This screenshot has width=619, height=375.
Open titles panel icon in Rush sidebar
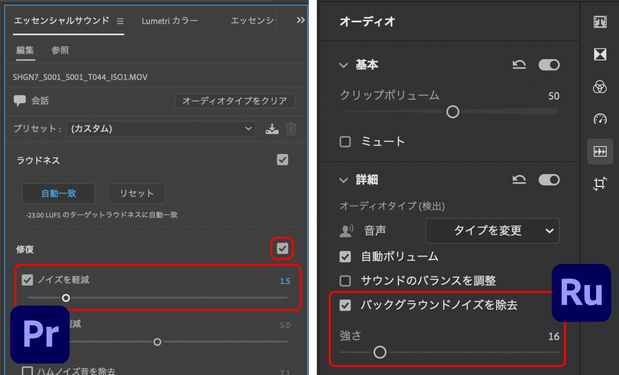600,22
